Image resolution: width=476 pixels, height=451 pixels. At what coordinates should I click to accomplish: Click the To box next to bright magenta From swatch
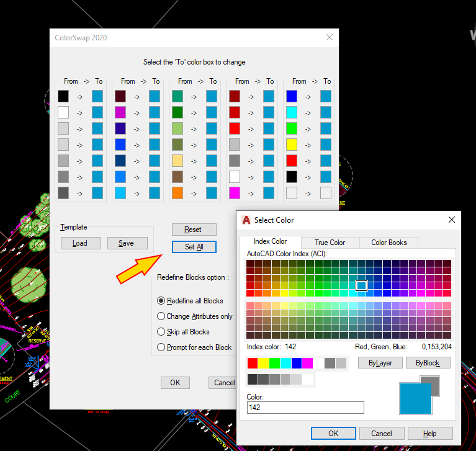point(269,193)
